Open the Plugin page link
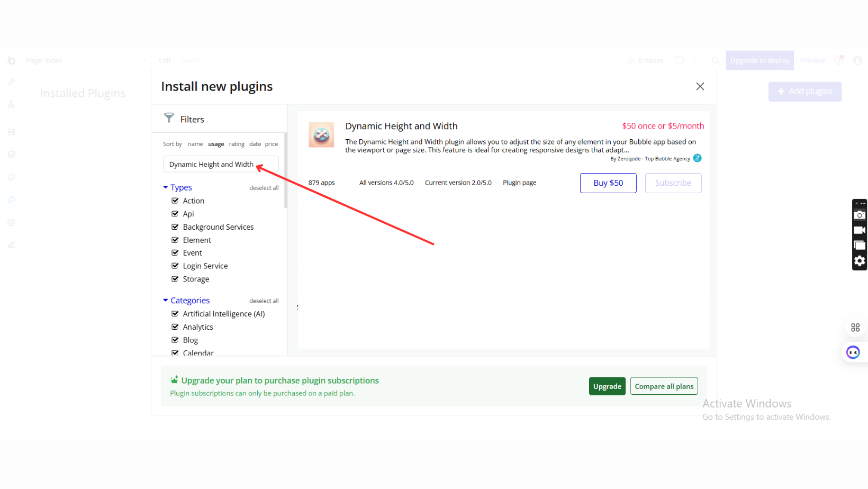868x489 pixels. [x=519, y=183]
